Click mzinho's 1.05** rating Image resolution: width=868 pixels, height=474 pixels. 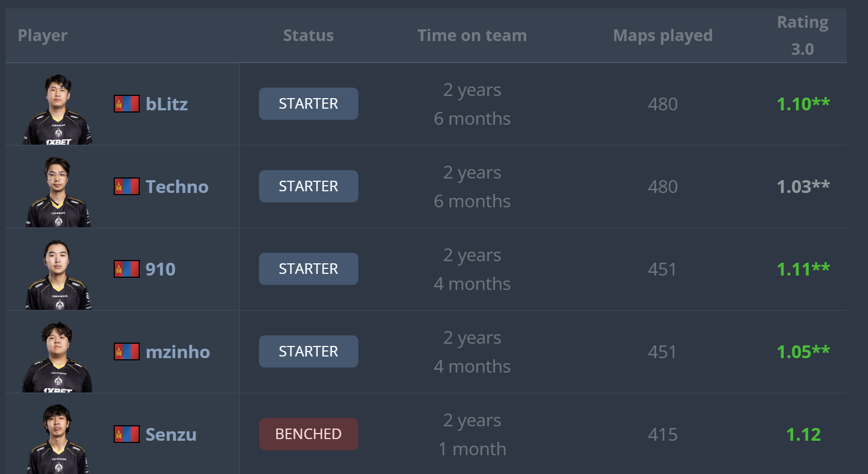(x=803, y=351)
